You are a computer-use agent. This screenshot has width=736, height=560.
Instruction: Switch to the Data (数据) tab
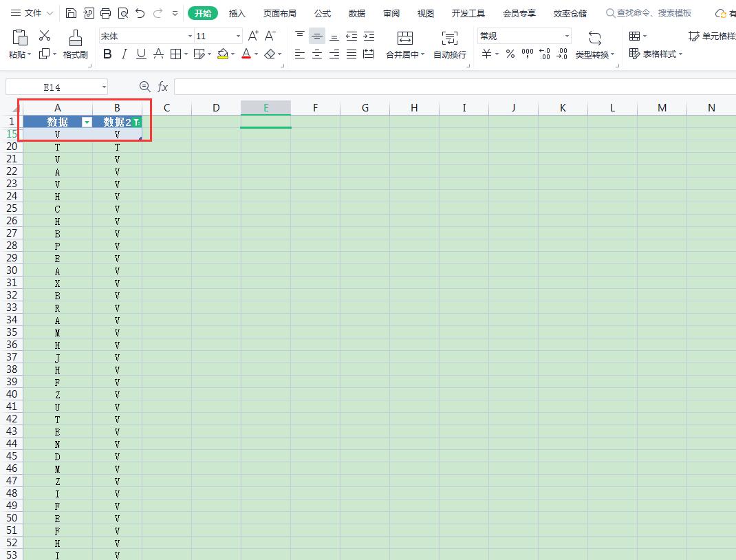pyautogui.click(x=357, y=13)
